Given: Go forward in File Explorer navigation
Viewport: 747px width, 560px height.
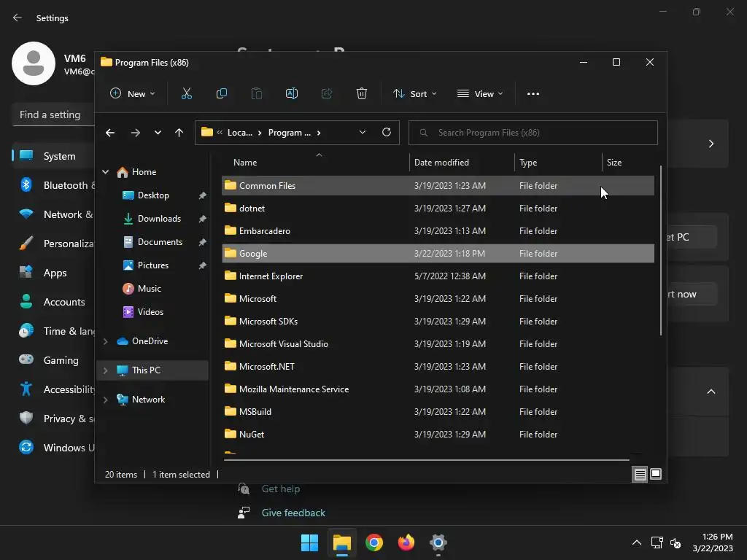Looking at the screenshot, I should tap(136, 133).
